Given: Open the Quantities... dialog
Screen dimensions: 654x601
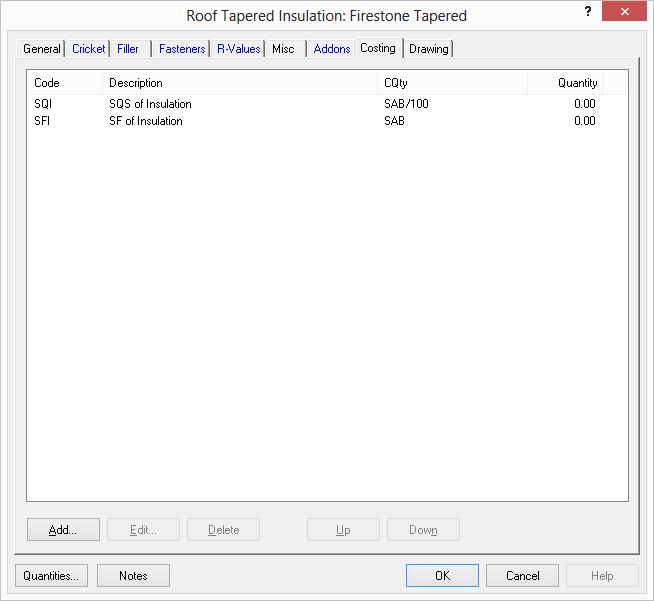Looking at the screenshot, I should (52, 575).
